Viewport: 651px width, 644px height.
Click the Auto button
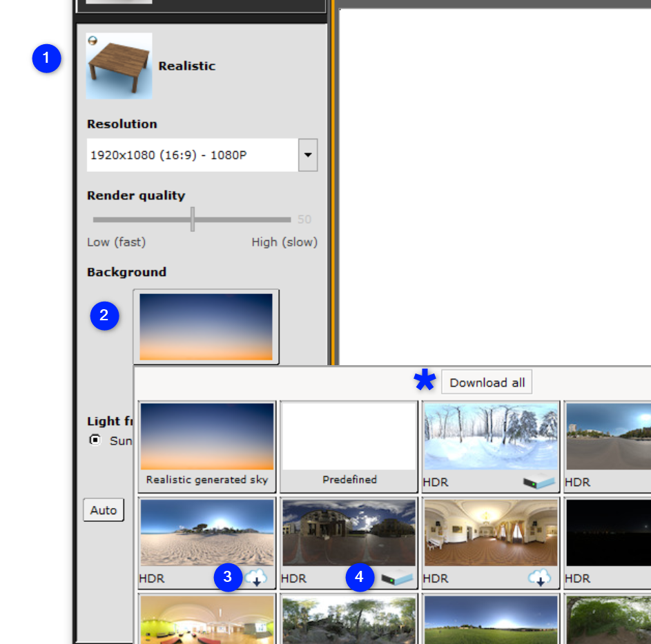click(104, 510)
